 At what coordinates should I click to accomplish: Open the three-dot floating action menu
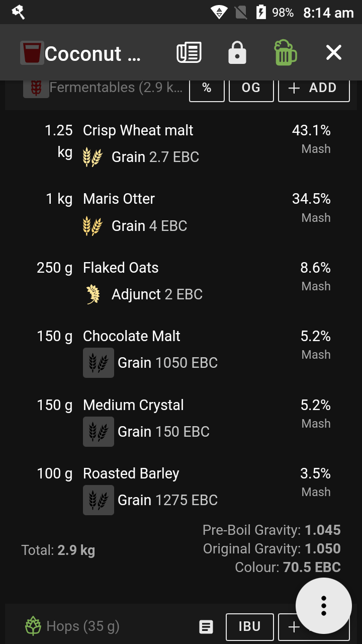click(x=324, y=606)
